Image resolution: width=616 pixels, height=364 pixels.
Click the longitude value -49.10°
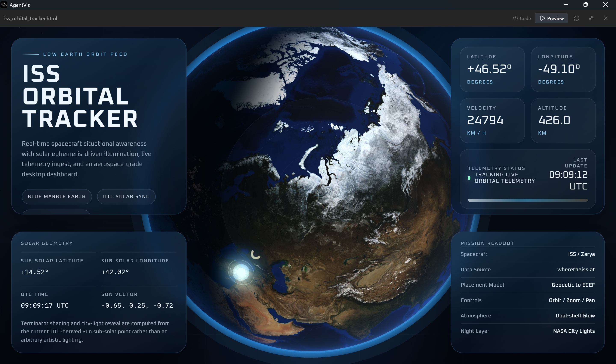click(559, 69)
